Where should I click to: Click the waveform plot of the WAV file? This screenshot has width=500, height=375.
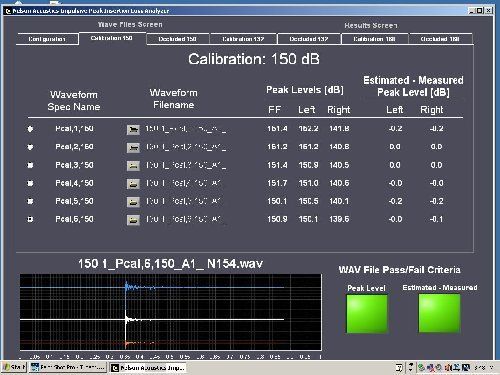pyautogui.click(x=170, y=312)
